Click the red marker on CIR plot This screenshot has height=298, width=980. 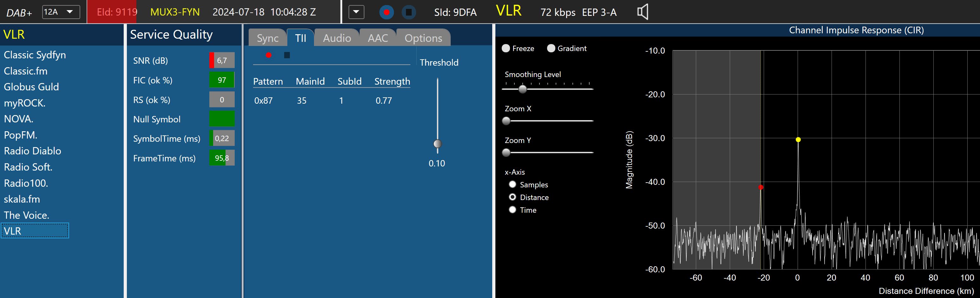point(761,187)
